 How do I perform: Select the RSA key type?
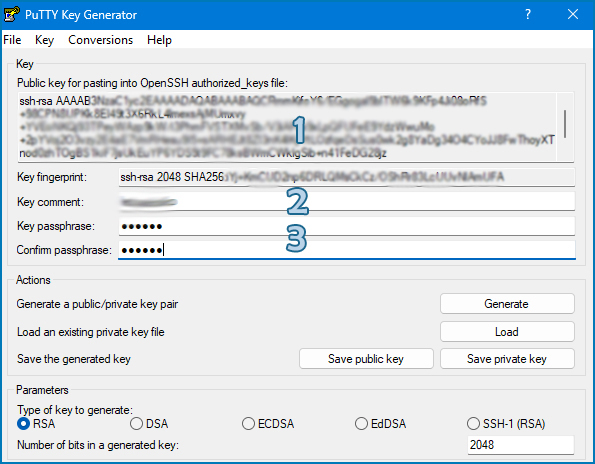[36, 423]
